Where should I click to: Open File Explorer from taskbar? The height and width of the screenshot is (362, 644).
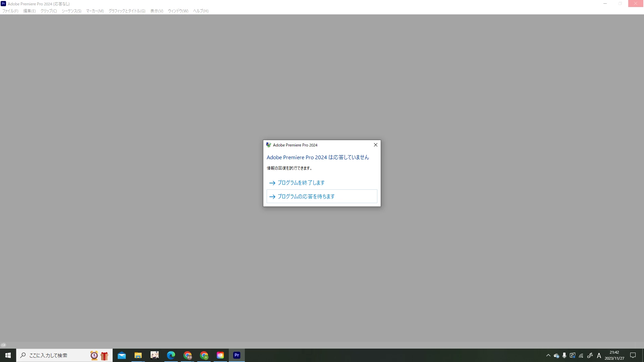(x=138, y=355)
